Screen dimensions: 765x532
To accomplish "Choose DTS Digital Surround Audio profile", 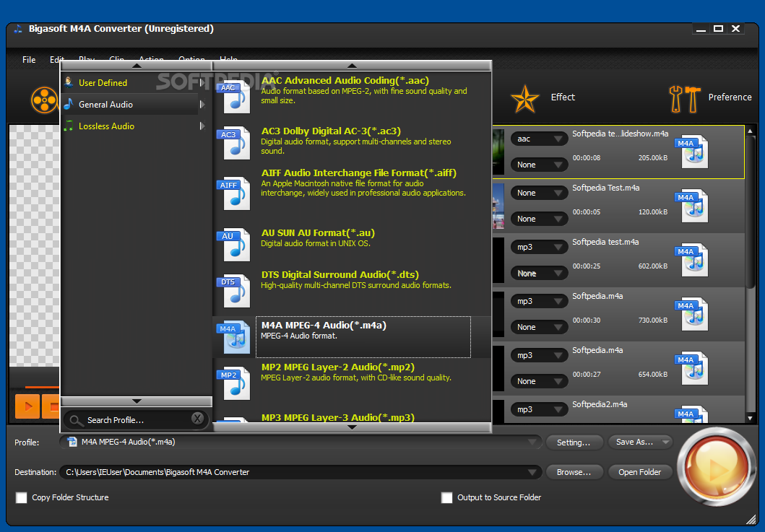I will [353, 290].
